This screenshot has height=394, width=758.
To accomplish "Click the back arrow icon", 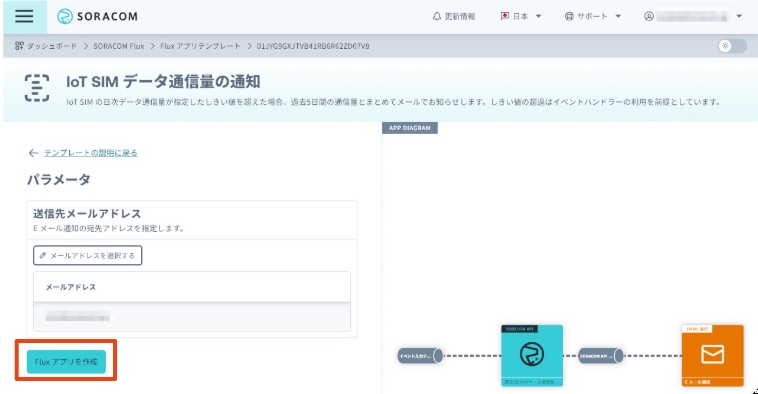I will click(33, 153).
